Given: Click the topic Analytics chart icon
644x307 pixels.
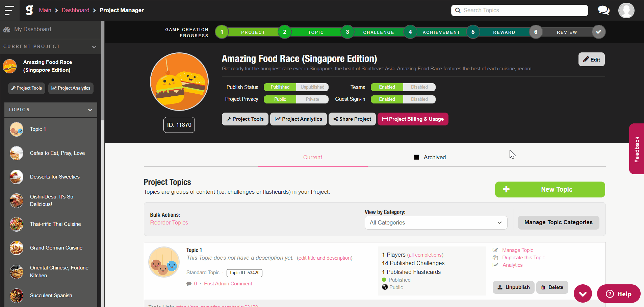Looking at the screenshot, I should pos(495,265).
